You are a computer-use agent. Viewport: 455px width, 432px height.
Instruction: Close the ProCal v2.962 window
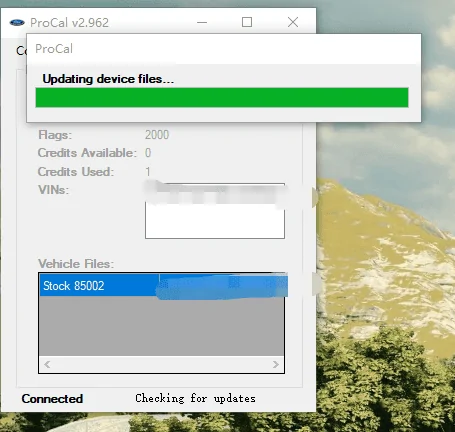coord(293,22)
